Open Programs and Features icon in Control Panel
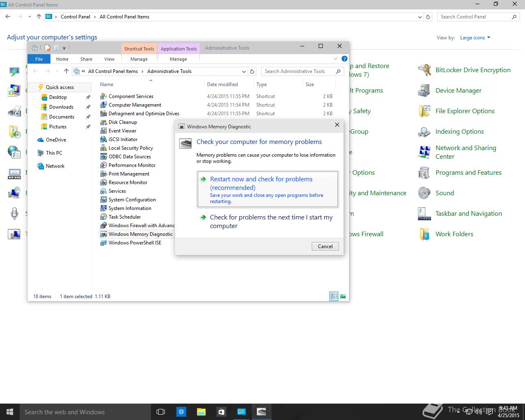 [424, 173]
